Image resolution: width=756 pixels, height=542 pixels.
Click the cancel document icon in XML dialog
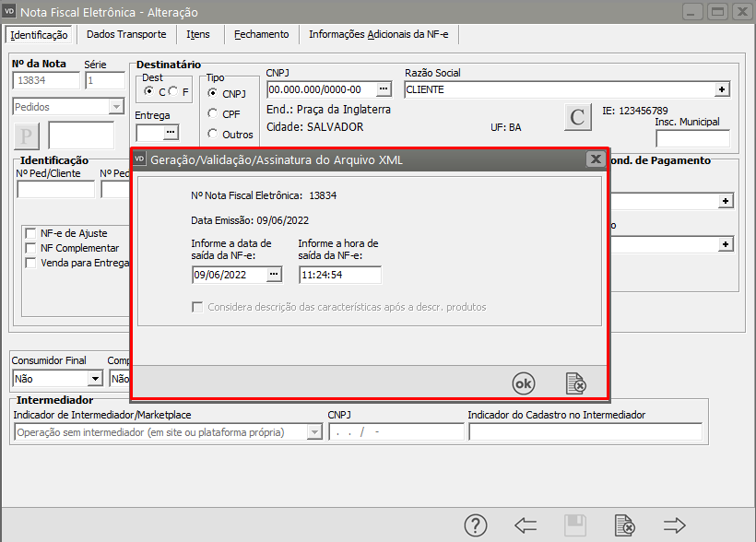[x=576, y=383]
